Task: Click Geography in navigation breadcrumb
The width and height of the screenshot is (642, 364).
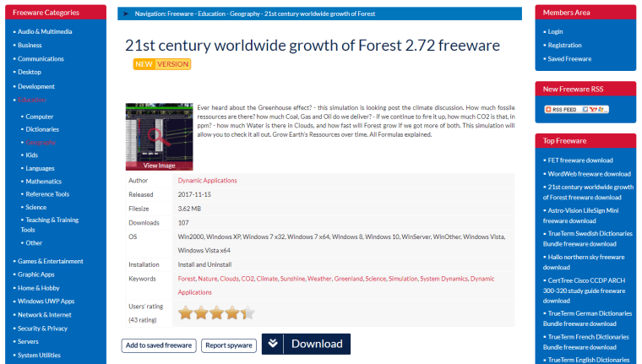Action: click(244, 14)
